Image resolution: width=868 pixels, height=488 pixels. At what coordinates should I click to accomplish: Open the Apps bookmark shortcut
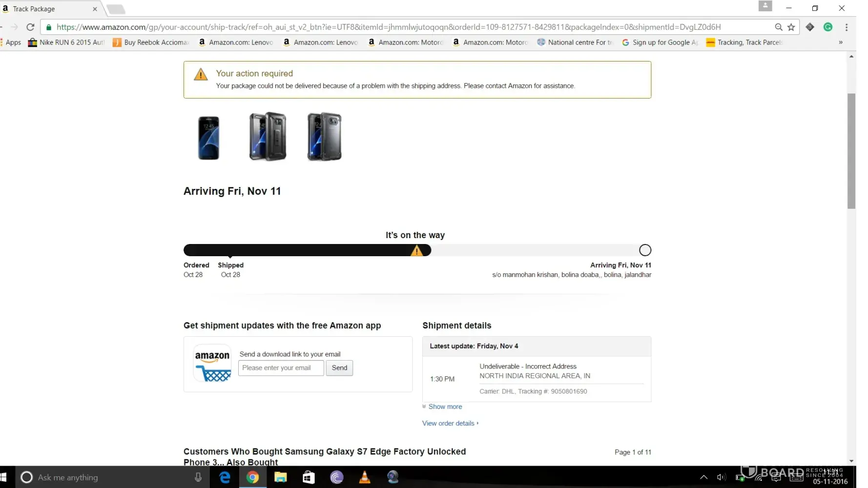[11, 42]
